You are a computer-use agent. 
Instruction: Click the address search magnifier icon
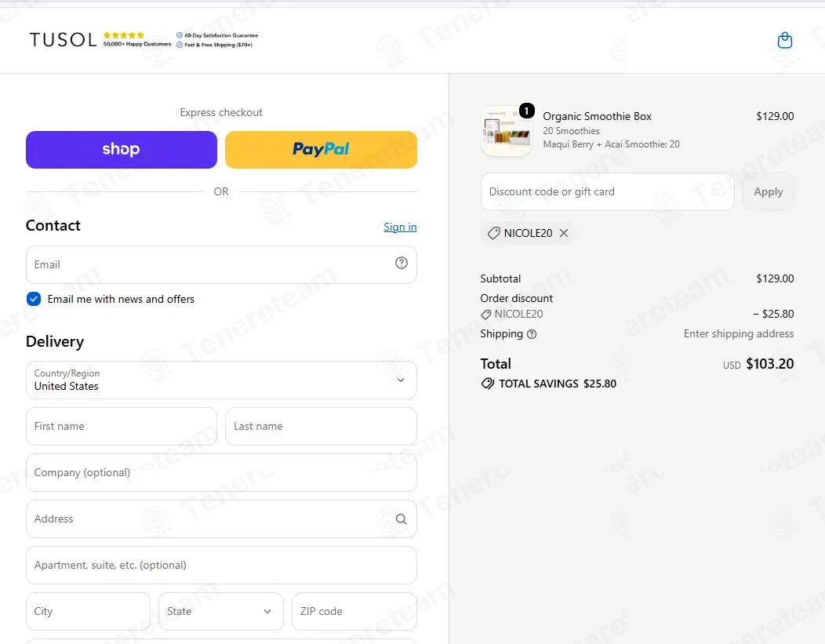click(401, 519)
